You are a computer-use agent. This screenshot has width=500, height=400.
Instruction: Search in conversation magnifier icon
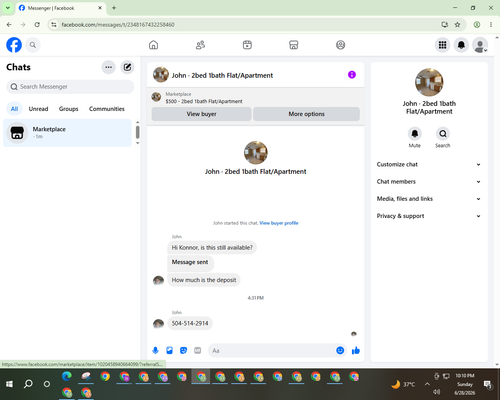pyautogui.click(x=443, y=134)
